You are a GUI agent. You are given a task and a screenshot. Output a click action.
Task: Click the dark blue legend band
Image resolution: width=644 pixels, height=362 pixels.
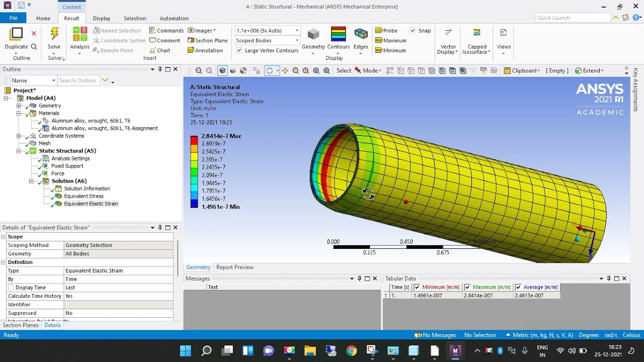(194, 204)
